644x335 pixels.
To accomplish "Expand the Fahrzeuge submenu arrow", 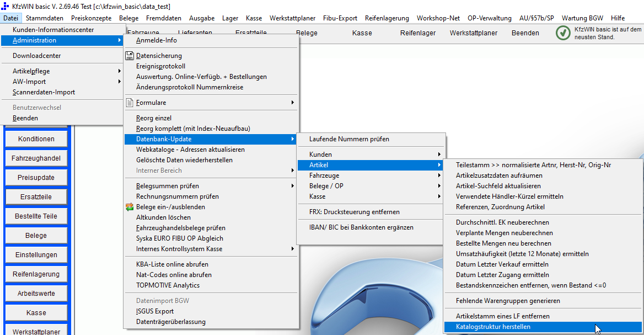I will click(439, 175).
